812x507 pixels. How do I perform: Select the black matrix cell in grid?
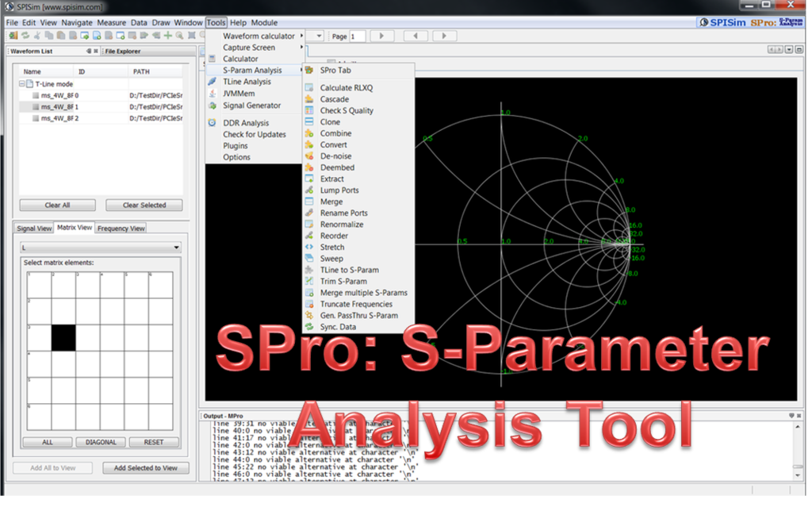coord(63,337)
